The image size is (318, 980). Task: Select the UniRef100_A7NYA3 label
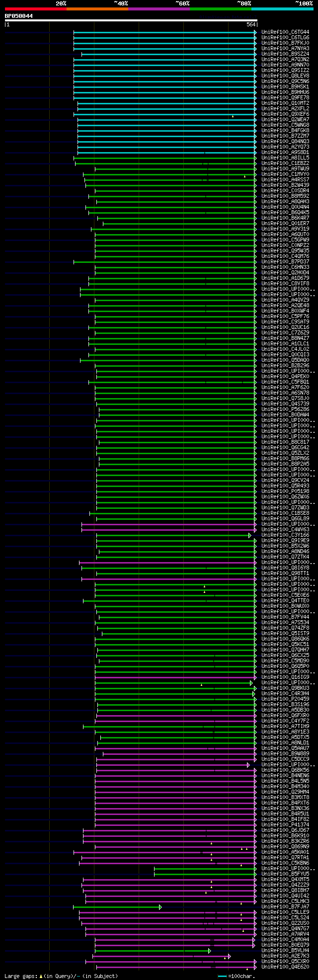pyautogui.click(x=285, y=49)
